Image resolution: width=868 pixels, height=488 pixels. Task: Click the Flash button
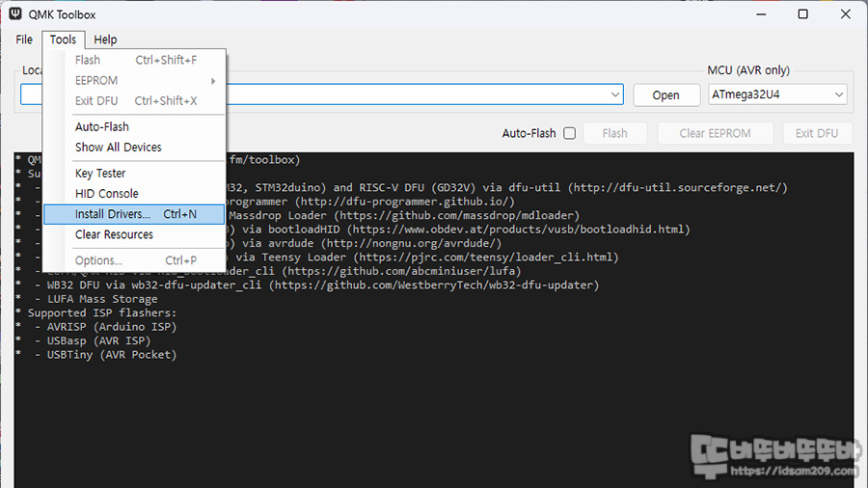(x=615, y=133)
